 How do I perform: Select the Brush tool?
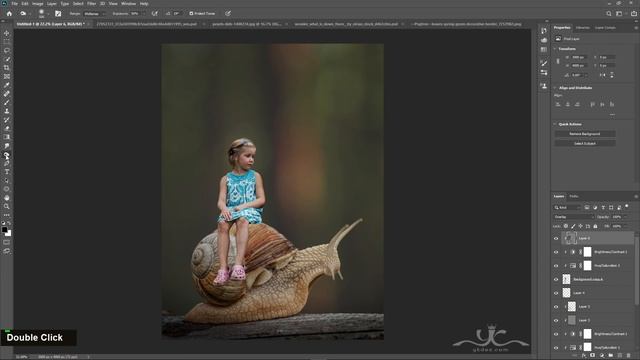coord(7,102)
